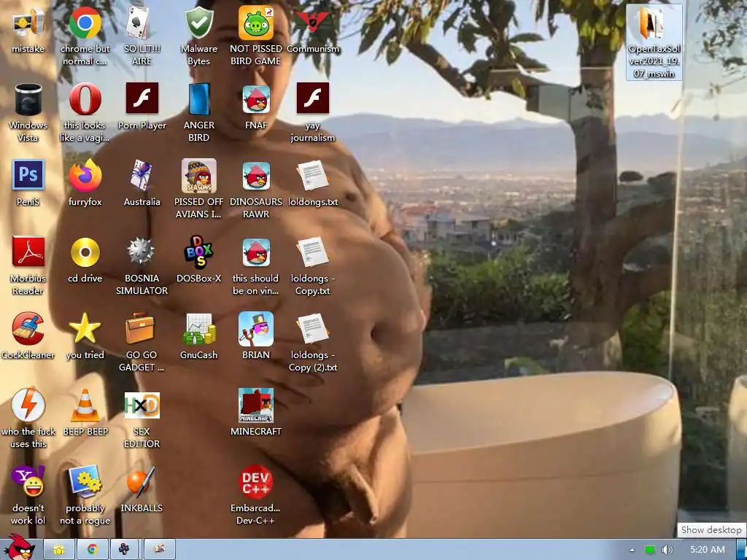Select the 'mistake' computer desktop icon
The height and width of the screenshot is (560, 747).
click(28, 30)
